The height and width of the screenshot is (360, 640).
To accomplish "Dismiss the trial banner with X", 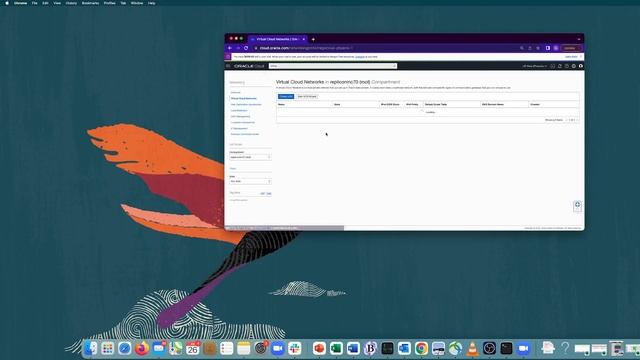I will pyautogui.click(x=581, y=57).
